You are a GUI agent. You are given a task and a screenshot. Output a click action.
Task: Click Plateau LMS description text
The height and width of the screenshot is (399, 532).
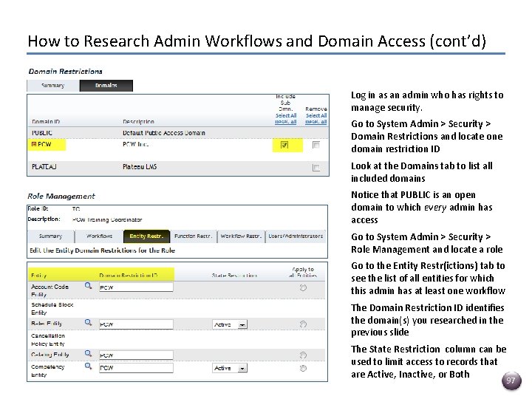140,166
